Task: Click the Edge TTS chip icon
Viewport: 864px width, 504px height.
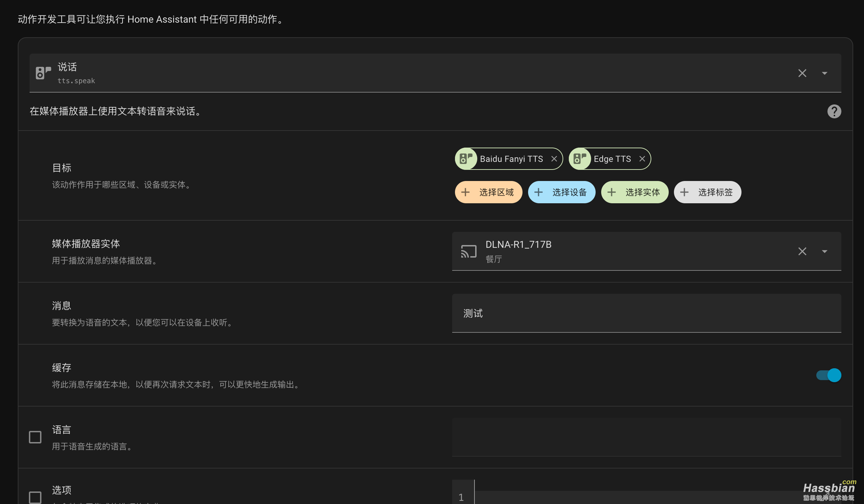Action: (580, 159)
